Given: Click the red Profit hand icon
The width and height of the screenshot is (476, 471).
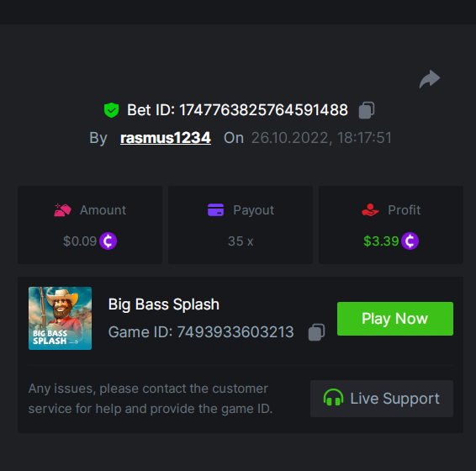Looking at the screenshot, I should 370,209.
